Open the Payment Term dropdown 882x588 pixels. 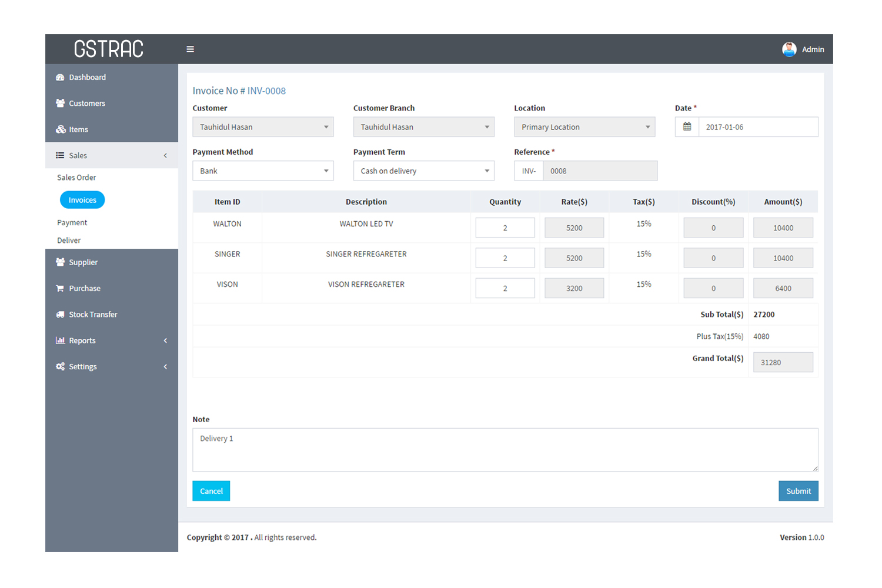coord(423,171)
